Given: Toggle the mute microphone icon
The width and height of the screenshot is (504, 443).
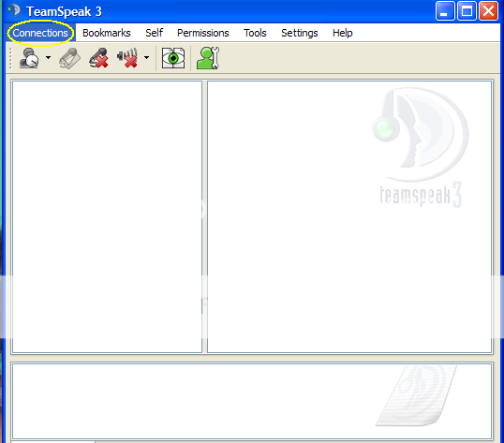Looking at the screenshot, I should (x=98, y=58).
